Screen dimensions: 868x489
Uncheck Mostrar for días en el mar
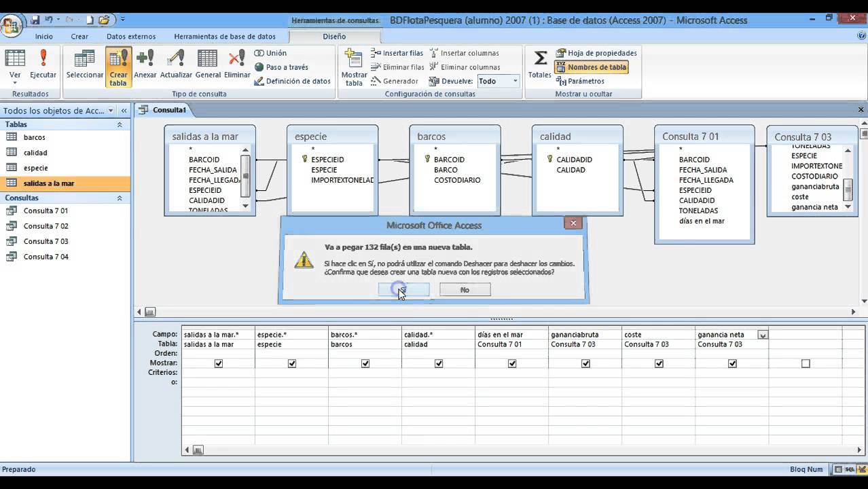[x=512, y=364]
